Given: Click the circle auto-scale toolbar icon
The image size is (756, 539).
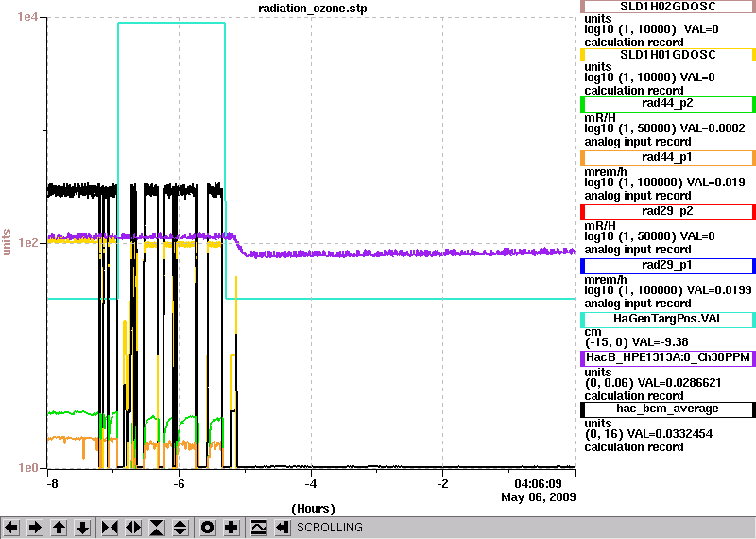Looking at the screenshot, I should [208, 528].
